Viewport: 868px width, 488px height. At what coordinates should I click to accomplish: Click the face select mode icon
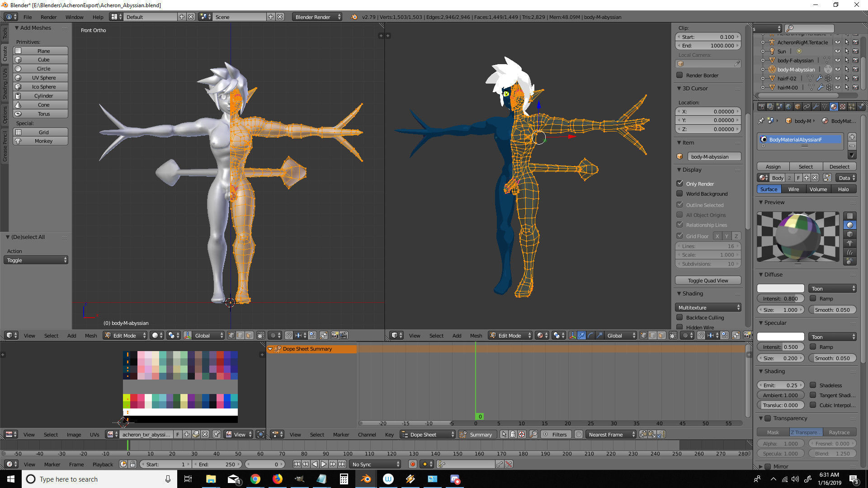pyautogui.click(x=250, y=335)
